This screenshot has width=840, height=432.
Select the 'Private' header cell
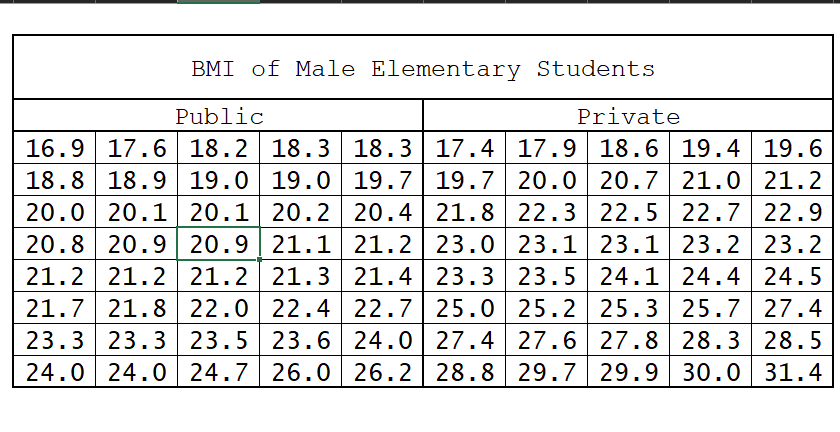click(x=628, y=117)
